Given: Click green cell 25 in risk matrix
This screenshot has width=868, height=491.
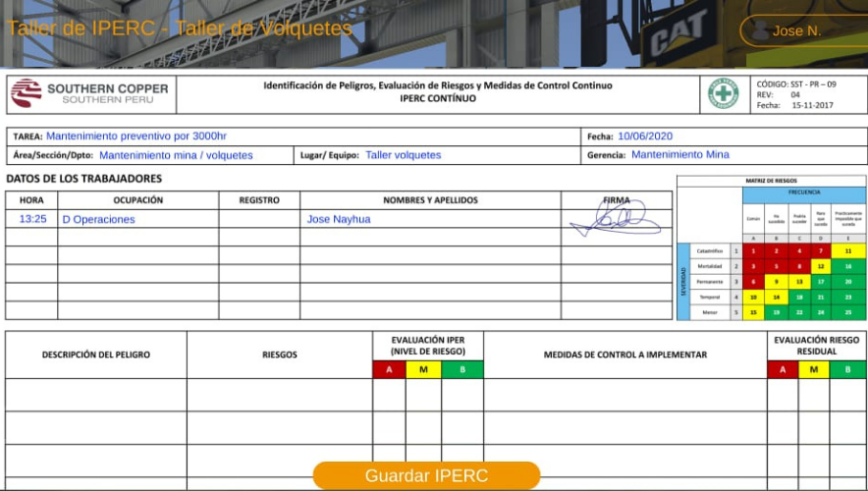Looking at the screenshot, I should click(848, 312).
